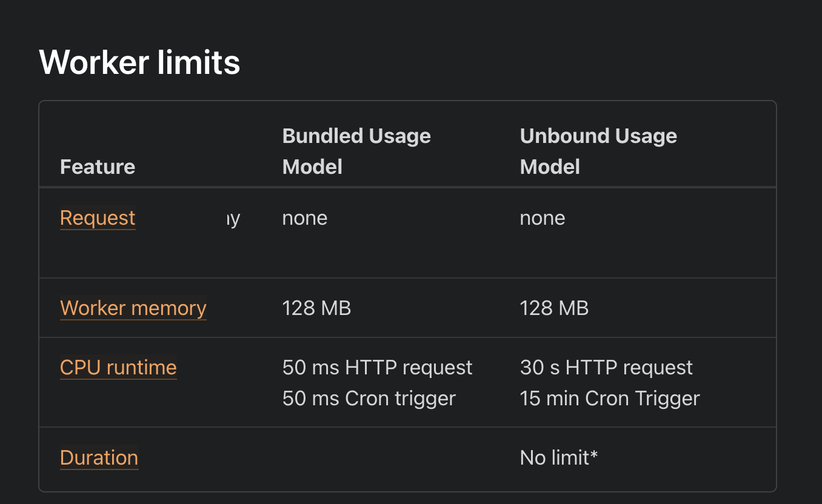The image size is (822, 504).
Task: Click the '50 ms HTTP request' text
Action: (377, 368)
